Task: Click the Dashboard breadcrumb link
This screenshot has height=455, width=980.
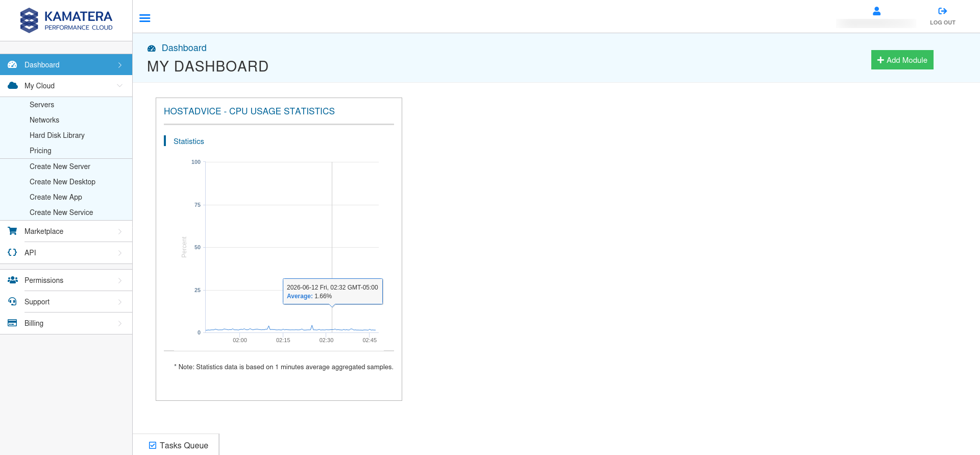Action: pos(184,48)
